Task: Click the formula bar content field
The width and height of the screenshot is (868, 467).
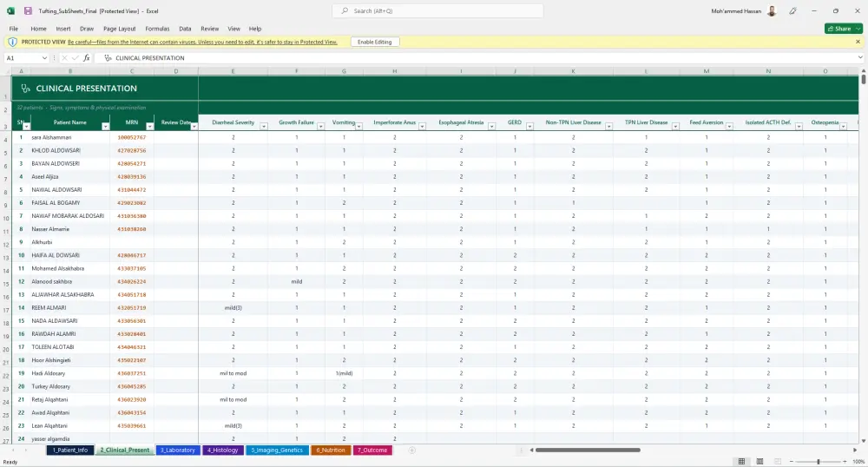Action: coord(479,58)
